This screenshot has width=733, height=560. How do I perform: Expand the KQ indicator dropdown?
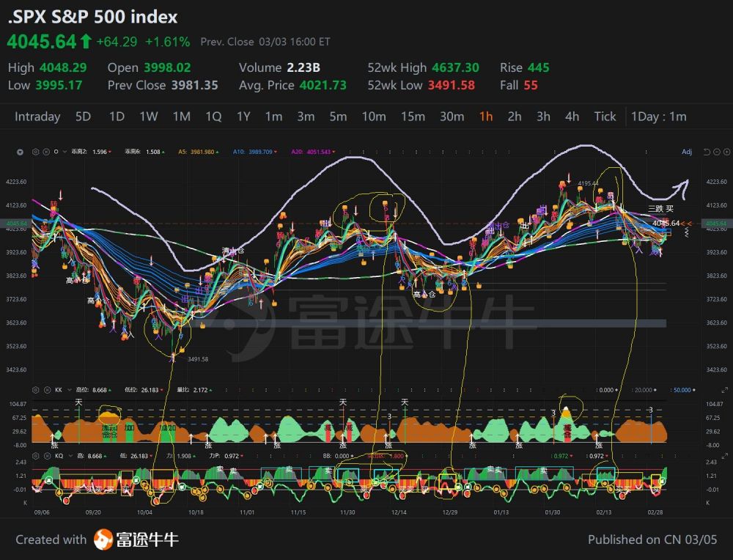[69, 456]
